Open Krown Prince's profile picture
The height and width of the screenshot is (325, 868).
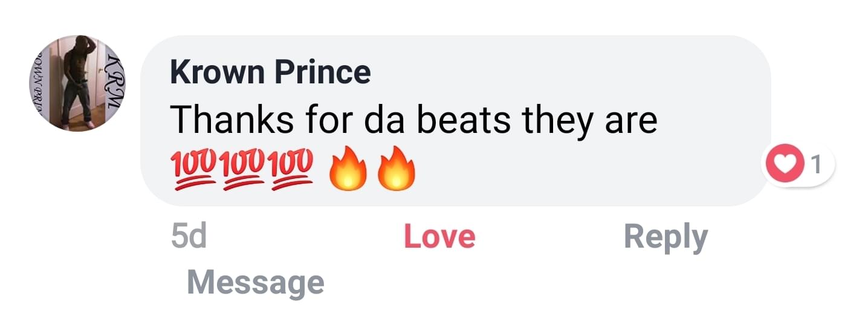point(77,83)
